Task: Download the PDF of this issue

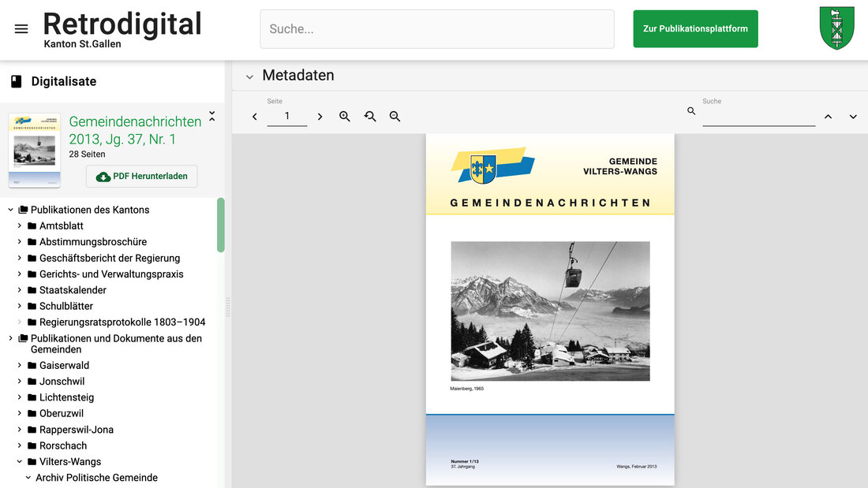Action: pyautogui.click(x=142, y=177)
